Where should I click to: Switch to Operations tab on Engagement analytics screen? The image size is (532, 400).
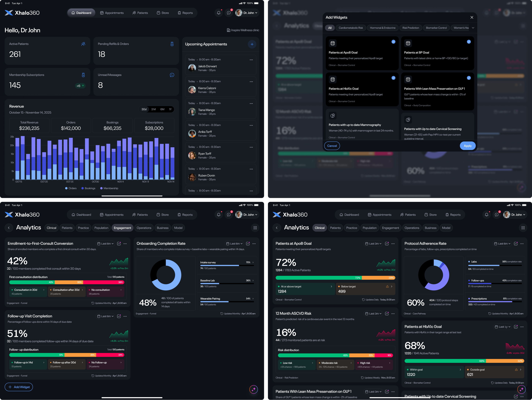(x=144, y=228)
